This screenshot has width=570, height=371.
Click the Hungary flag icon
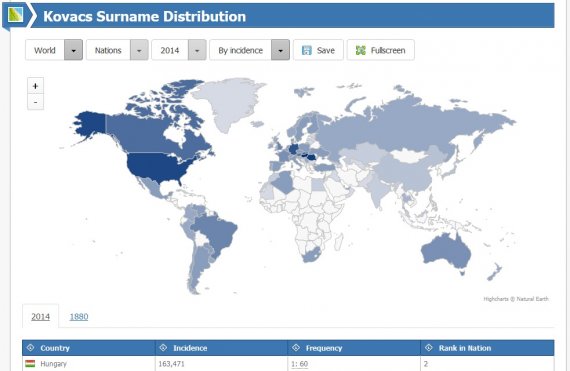(30, 363)
